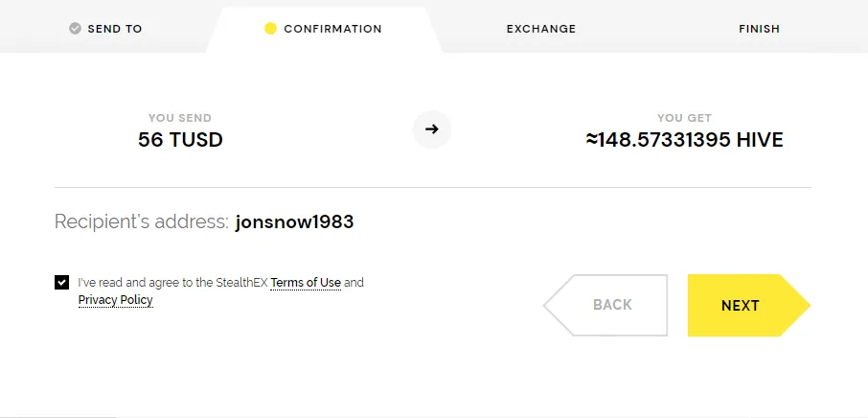Screen dimensions: 868x418
Task: Click the You Send label
Action: 180,118
